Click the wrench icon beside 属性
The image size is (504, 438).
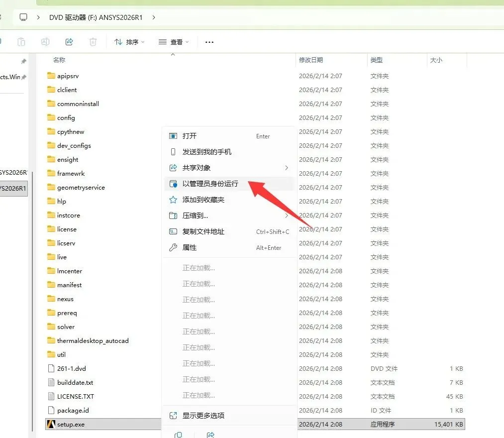(x=173, y=248)
